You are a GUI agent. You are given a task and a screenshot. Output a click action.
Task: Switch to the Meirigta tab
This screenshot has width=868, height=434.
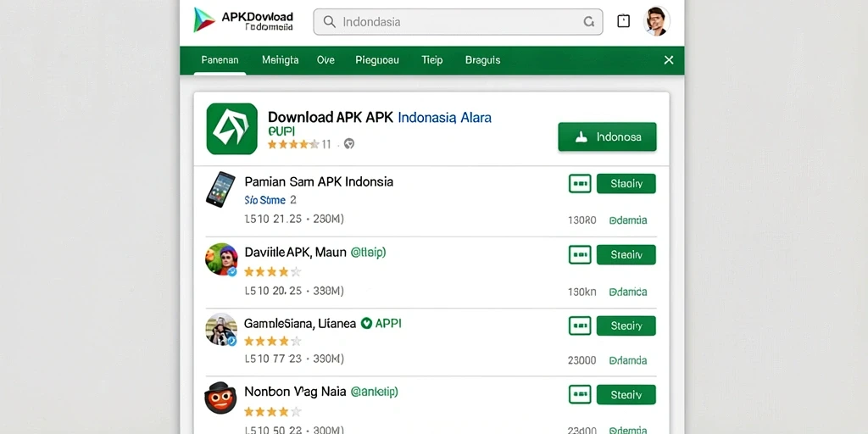click(280, 60)
